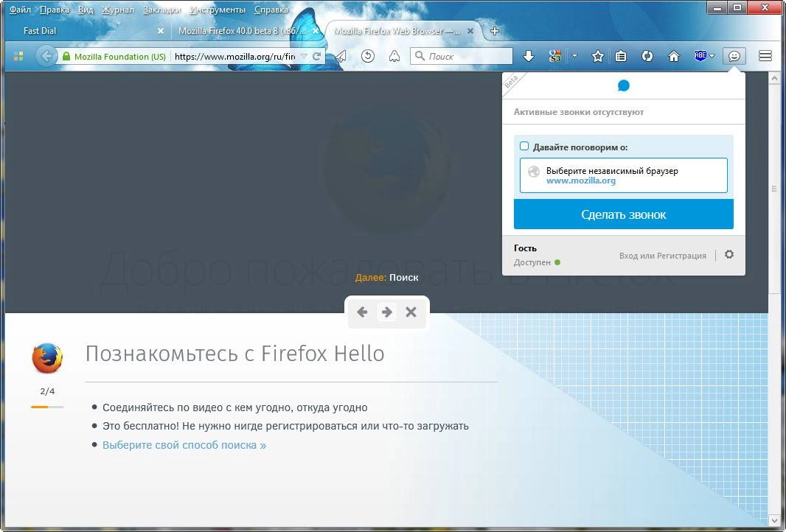Screen dimensions: 786x532
Task: Click the 'Сделать звонок' button
Action: pyautogui.click(x=624, y=214)
